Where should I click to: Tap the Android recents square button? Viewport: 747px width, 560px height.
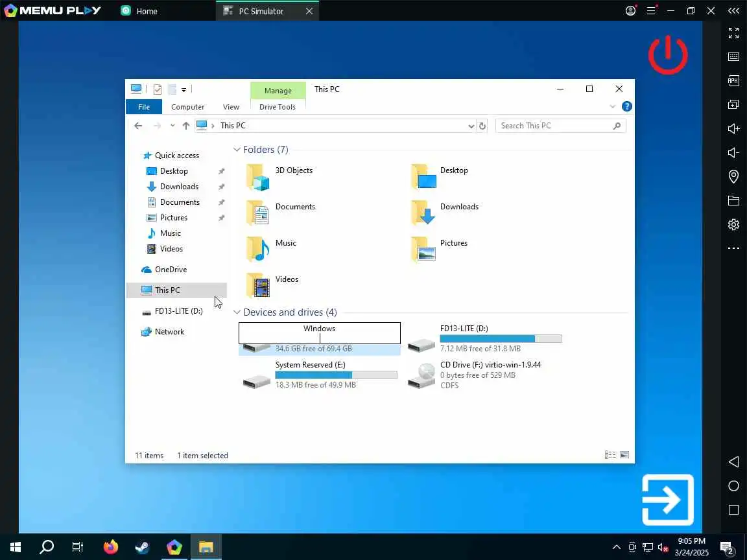coord(733,509)
